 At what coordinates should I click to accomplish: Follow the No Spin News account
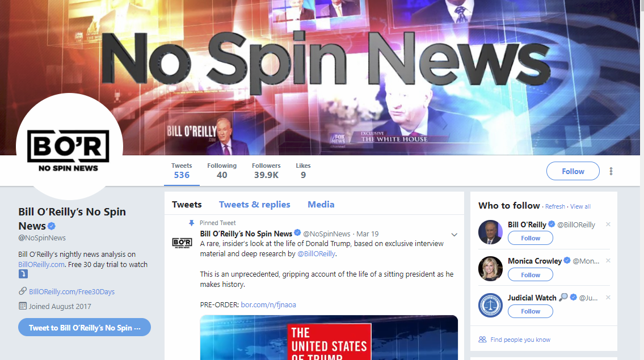(x=573, y=171)
